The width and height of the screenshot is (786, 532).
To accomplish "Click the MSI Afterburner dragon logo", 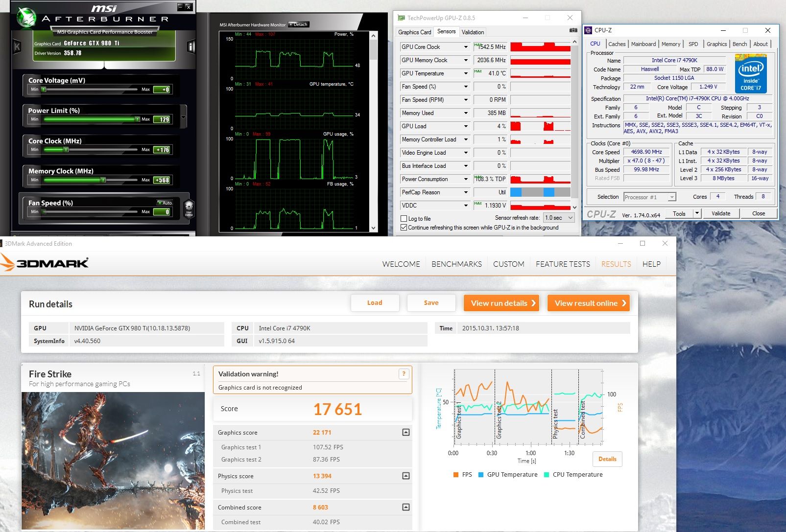I will [x=26, y=18].
